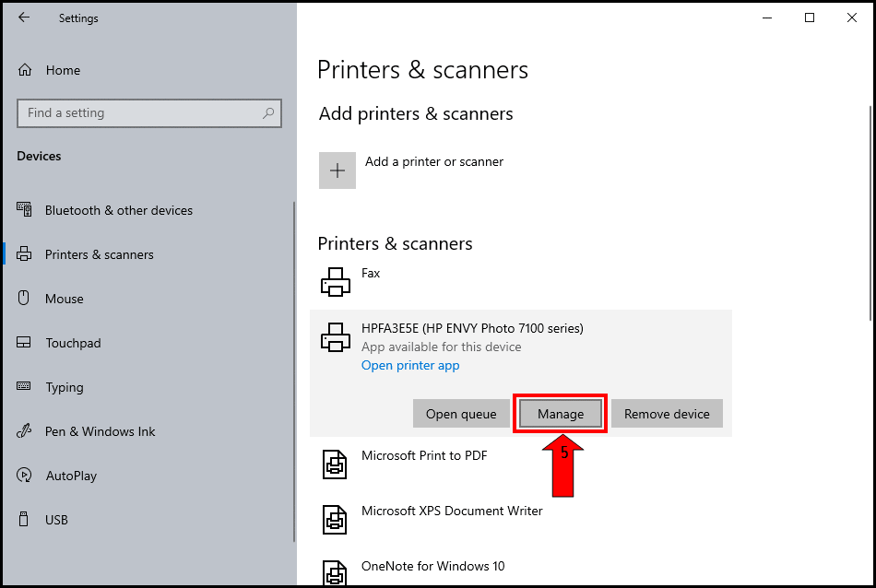
Task: Select the Fax printer icon
Action: tap(335, 280)
